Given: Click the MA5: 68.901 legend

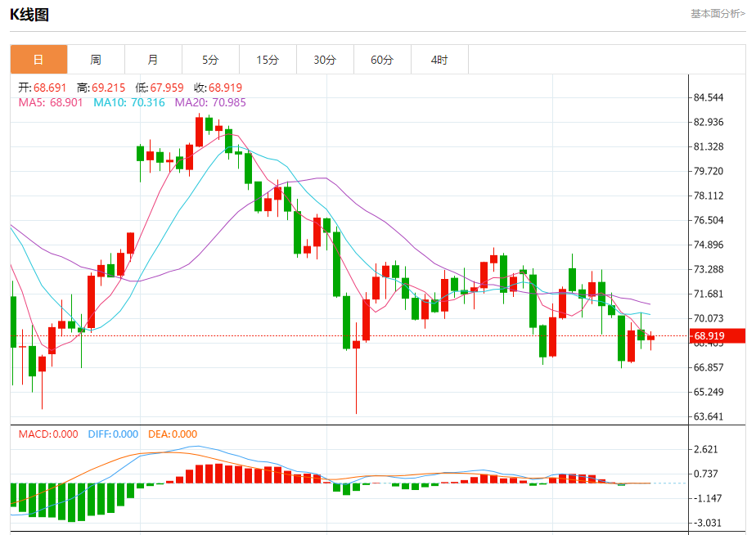Looking at the screenshot, I should (x=51, y=102).
